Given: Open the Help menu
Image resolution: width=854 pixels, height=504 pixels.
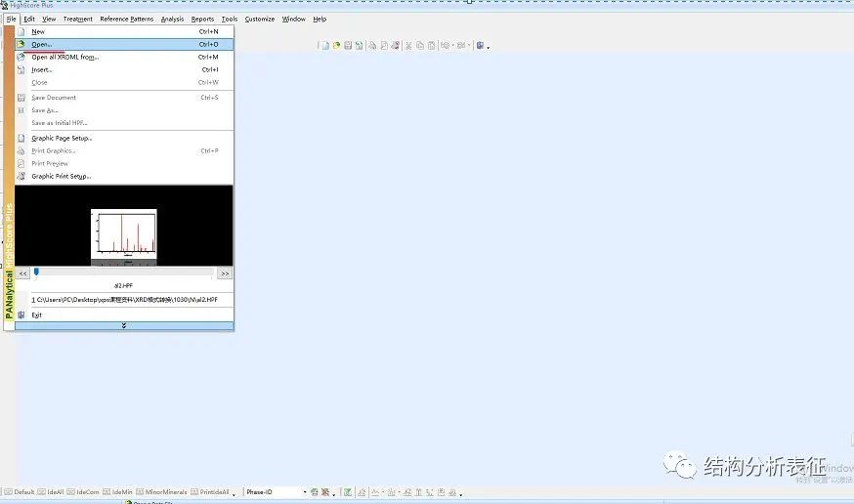Looking at the screenshot, I should (x=320, y=20).
